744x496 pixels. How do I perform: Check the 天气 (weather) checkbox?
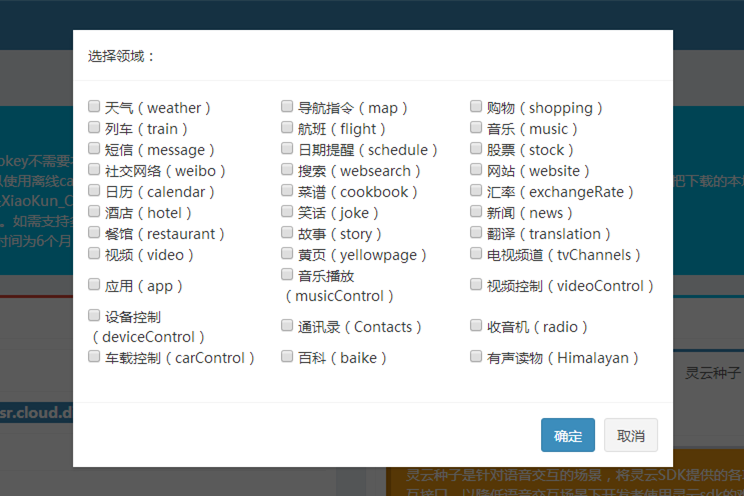tap(94, 106)
